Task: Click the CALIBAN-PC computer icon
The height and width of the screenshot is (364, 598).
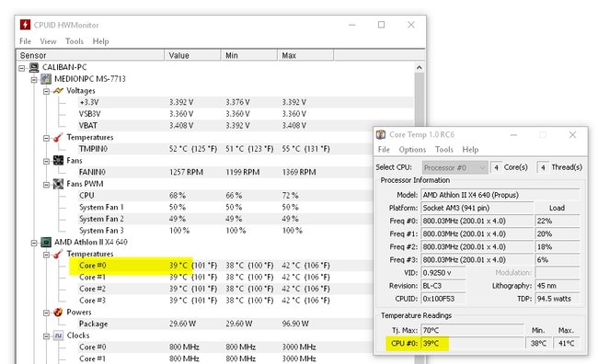Action: [34, 67]
